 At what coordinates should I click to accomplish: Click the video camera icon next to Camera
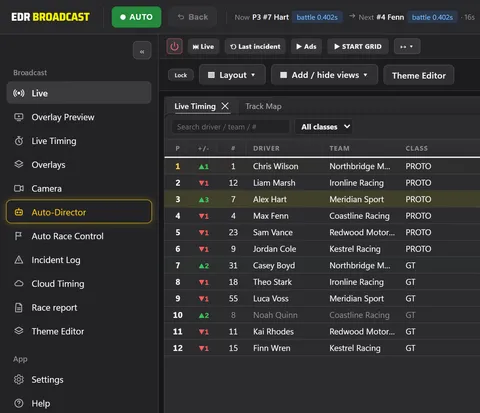point(19,188)
